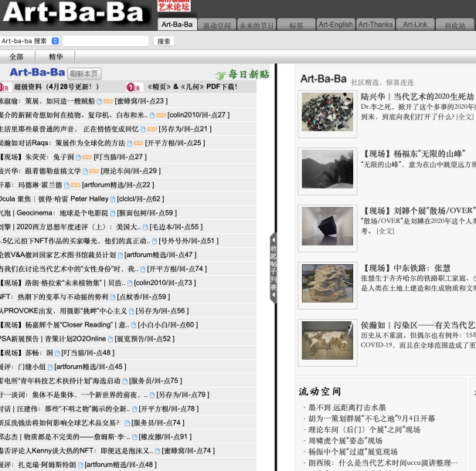Click the Art-Ba-Ba site logo banner

[76, 12]
